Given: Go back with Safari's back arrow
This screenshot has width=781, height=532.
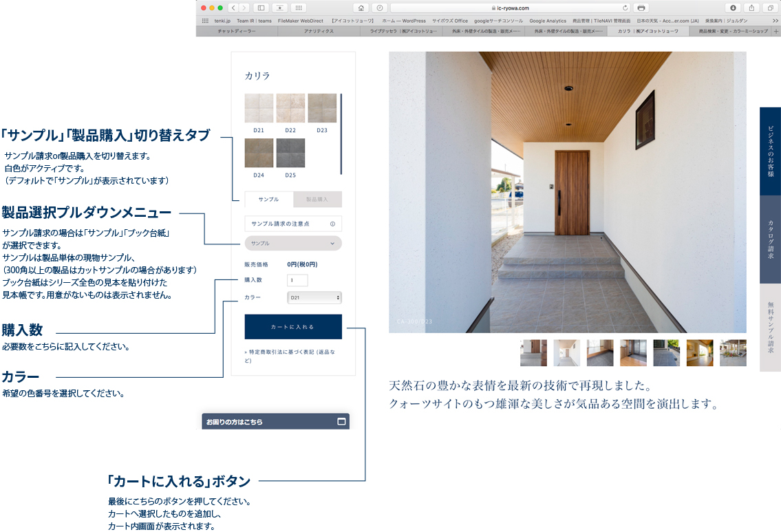Looking at the screenshot, I should (233, 8).
